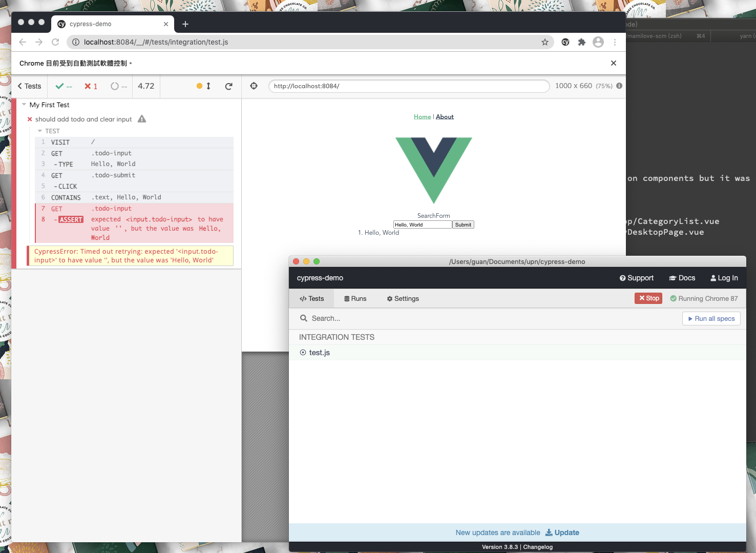Select the VISIT / command row
The height and width of the screenshot is (553, 756).
(x=134, y=142)
